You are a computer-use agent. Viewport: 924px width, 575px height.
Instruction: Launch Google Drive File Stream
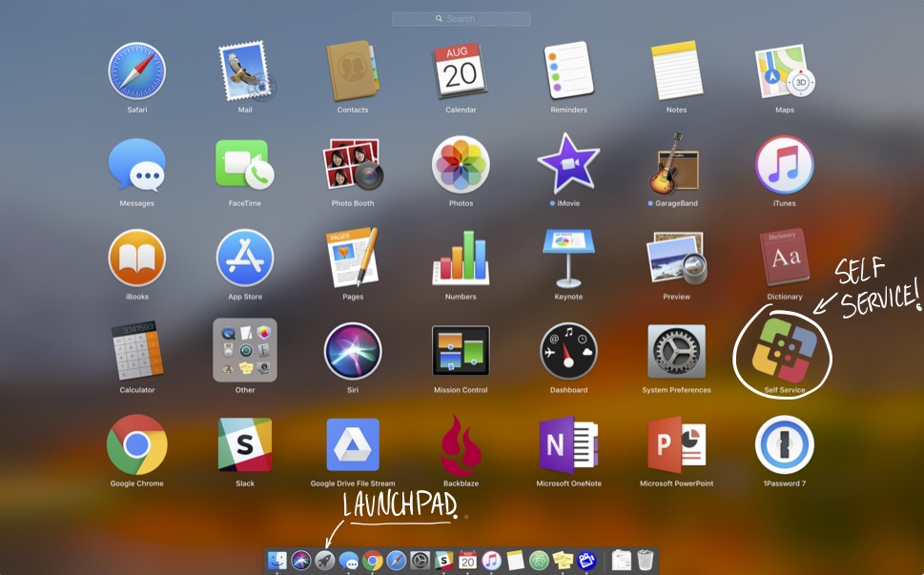(352, 445)
